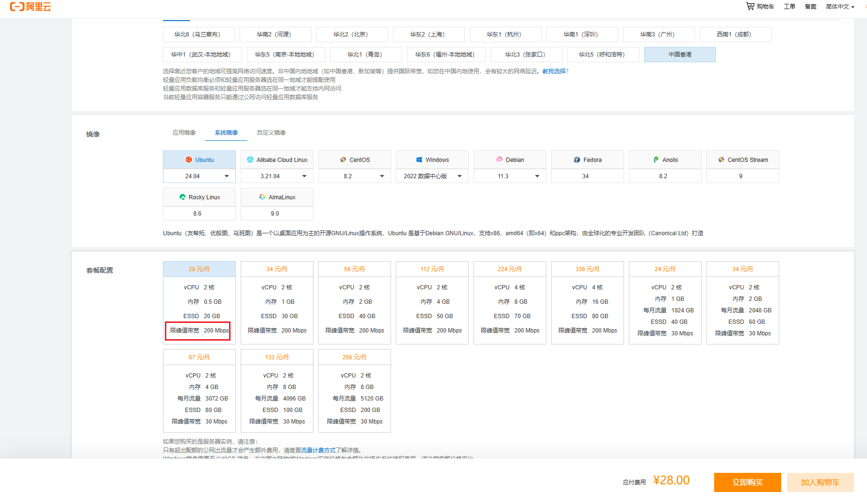Click 加入购物车 button
Screen dimensions: 867x504
click(x=821, y=482)
